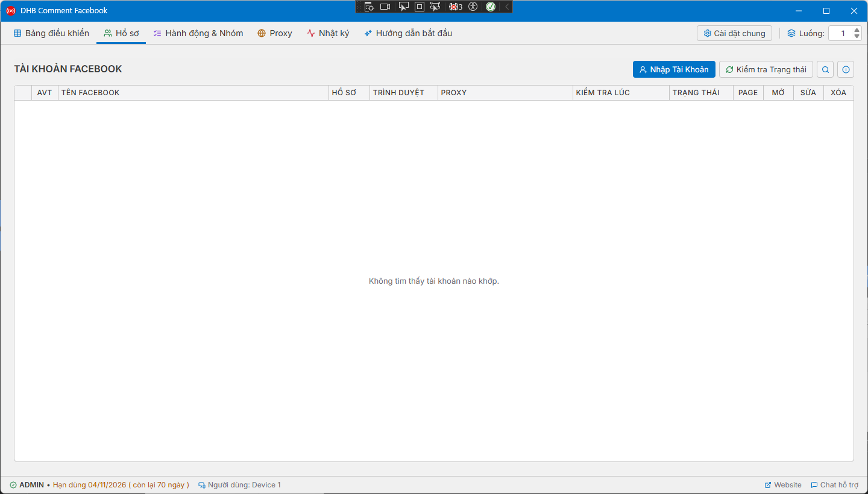Screen dimensions: 868x494
Task: Click the TÀI KHOẢN FACEBOOK heading
Action: pyautogui.click(x=68, y=69)
